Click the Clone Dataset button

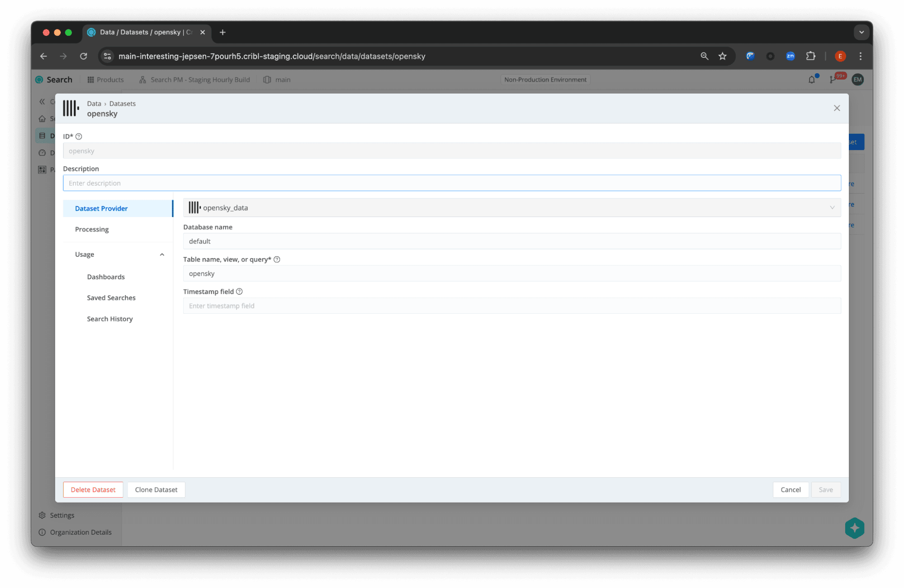tap(156, 489)
